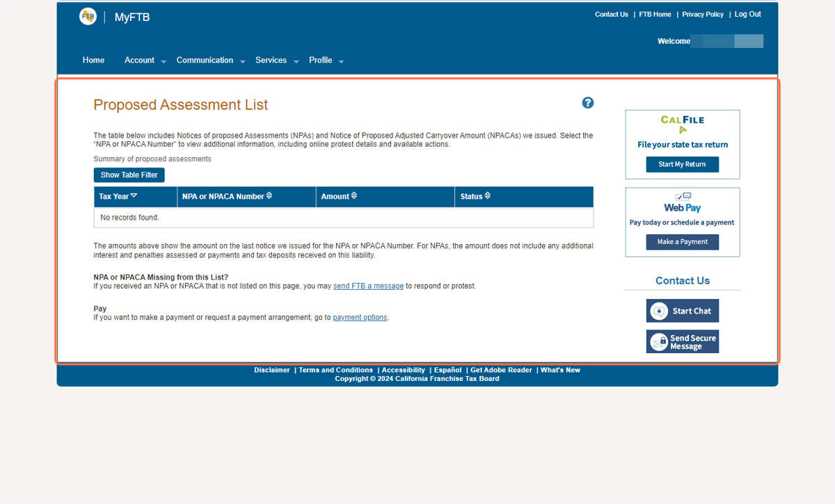
Task: Expand the Account menu arrow
Action: click(164, 62)
